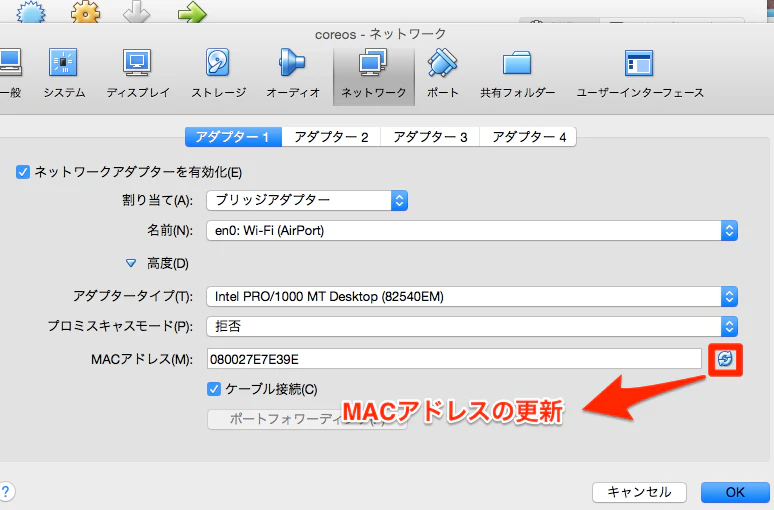
Task: Toggle ネットワークアダプターを有効化 checkbox
Action: point(23,172)
